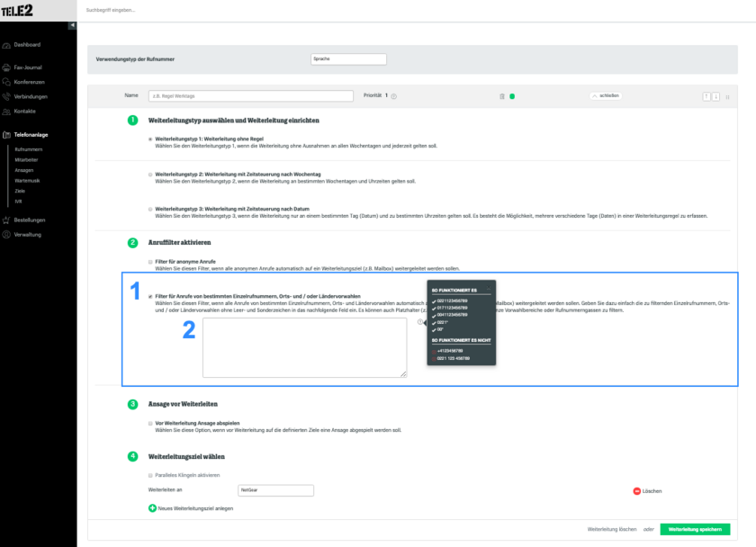The image size is (756, 547).
Task: Collapse the rule with the schließen button
Action: 606,96
